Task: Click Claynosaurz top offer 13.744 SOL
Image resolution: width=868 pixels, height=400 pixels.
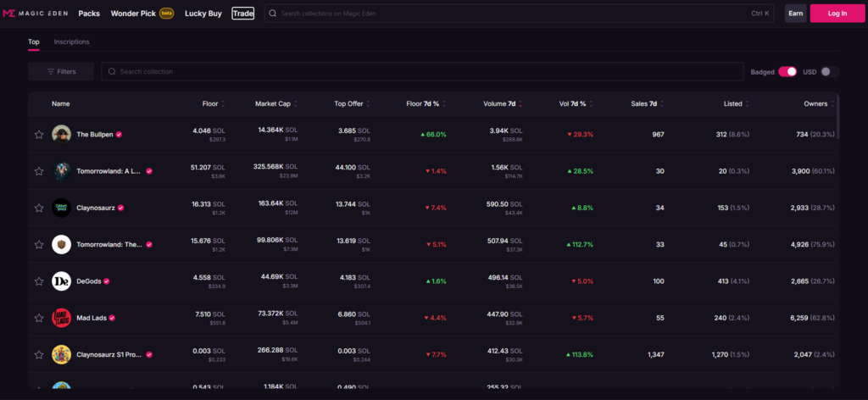Action: tap(353, 204)
